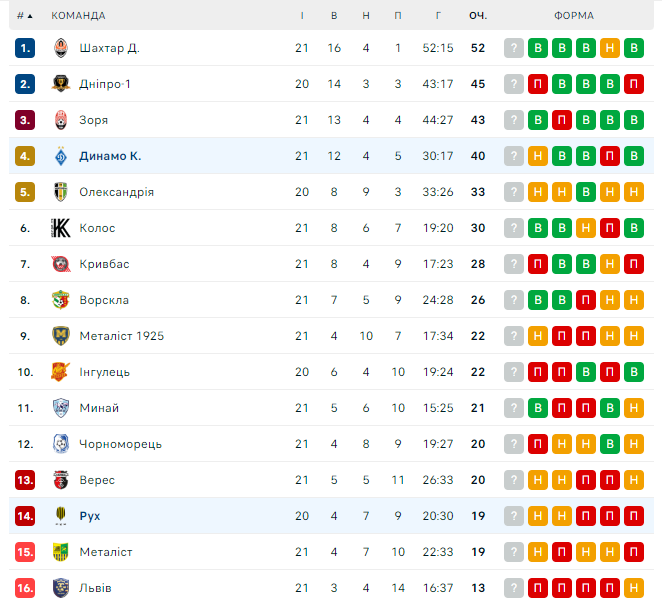The height and width of the screenshot is (602, 662).
Task: Click the Zorya team crest icon
Action: pos(61,120)
